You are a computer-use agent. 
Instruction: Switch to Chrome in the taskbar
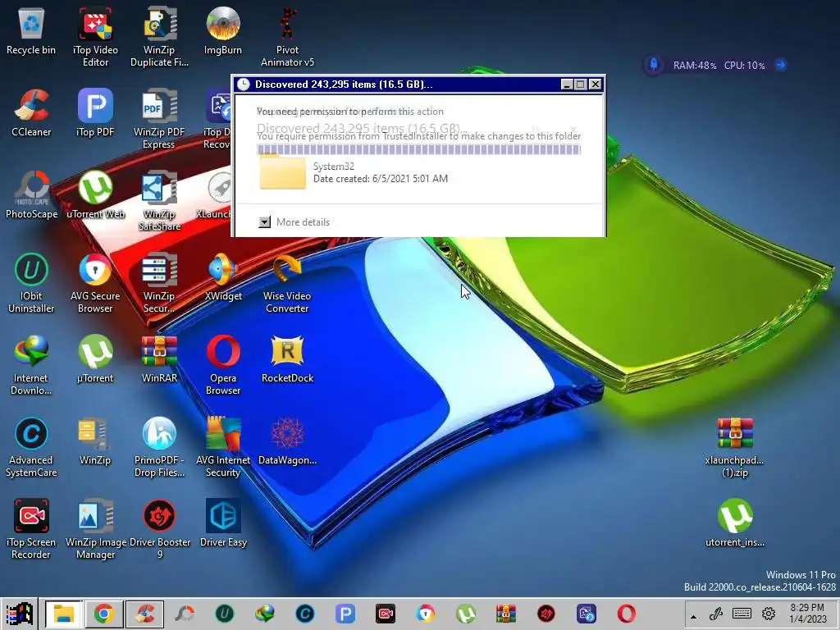104,614
